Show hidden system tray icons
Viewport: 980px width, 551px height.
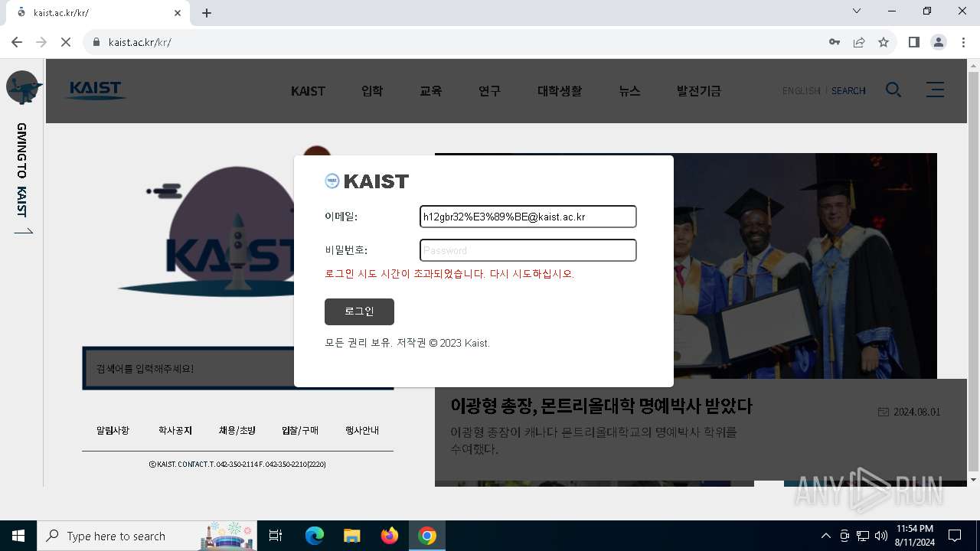825,536
